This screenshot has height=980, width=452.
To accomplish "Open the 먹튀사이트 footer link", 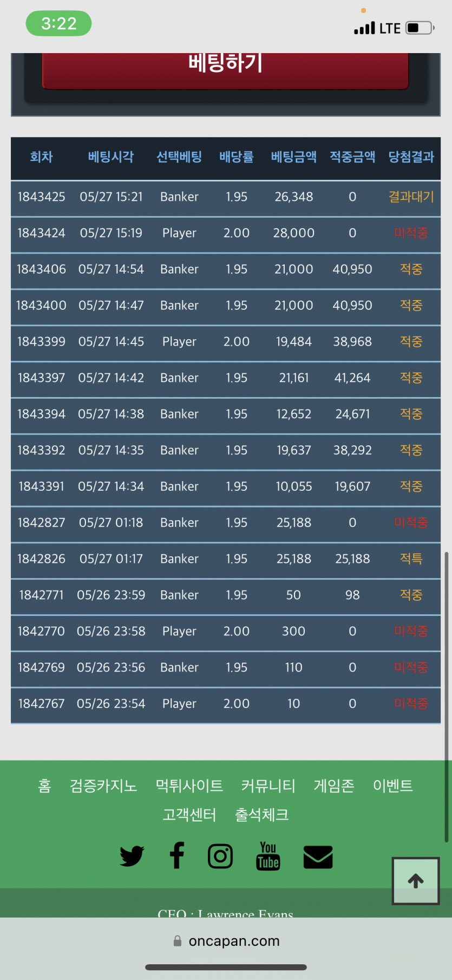I will [x=189, y=786].
